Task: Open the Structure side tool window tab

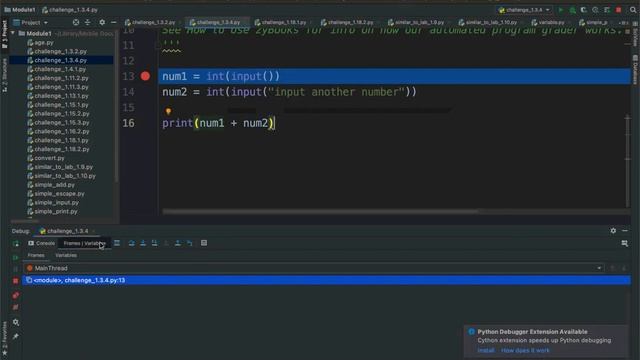Action: (4, 75)
